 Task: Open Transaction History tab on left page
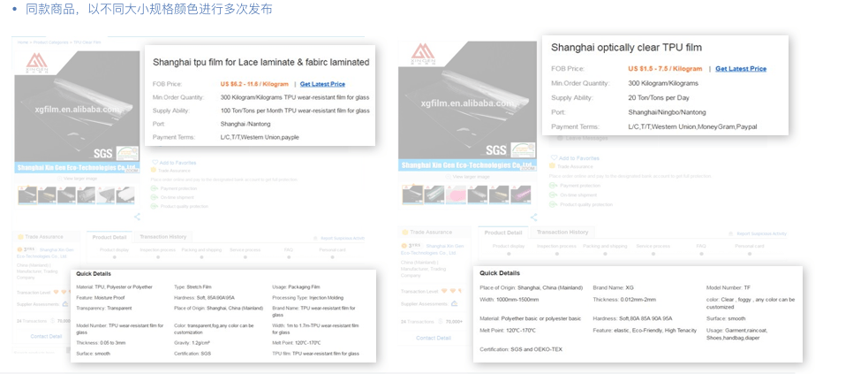tap(162, 237)
